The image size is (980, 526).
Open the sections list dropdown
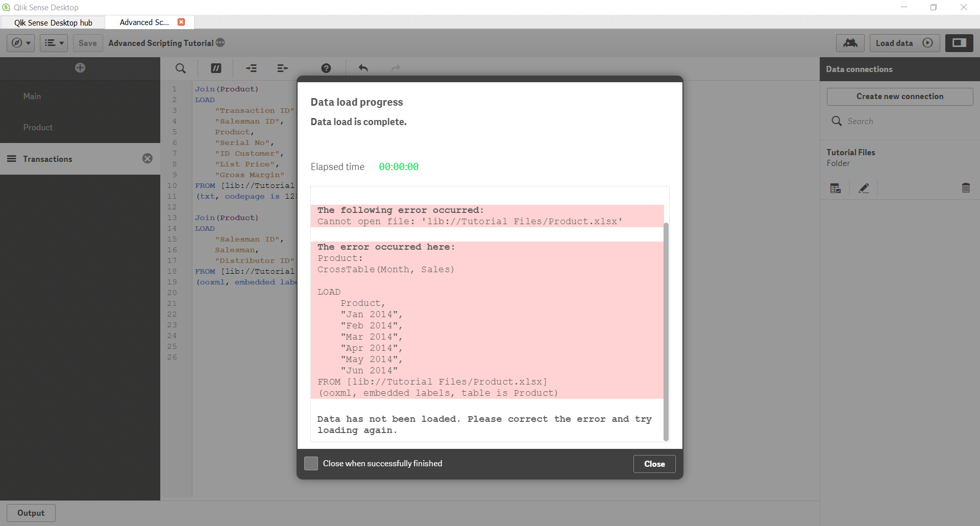pyautogui.click(x=54, y=43)
